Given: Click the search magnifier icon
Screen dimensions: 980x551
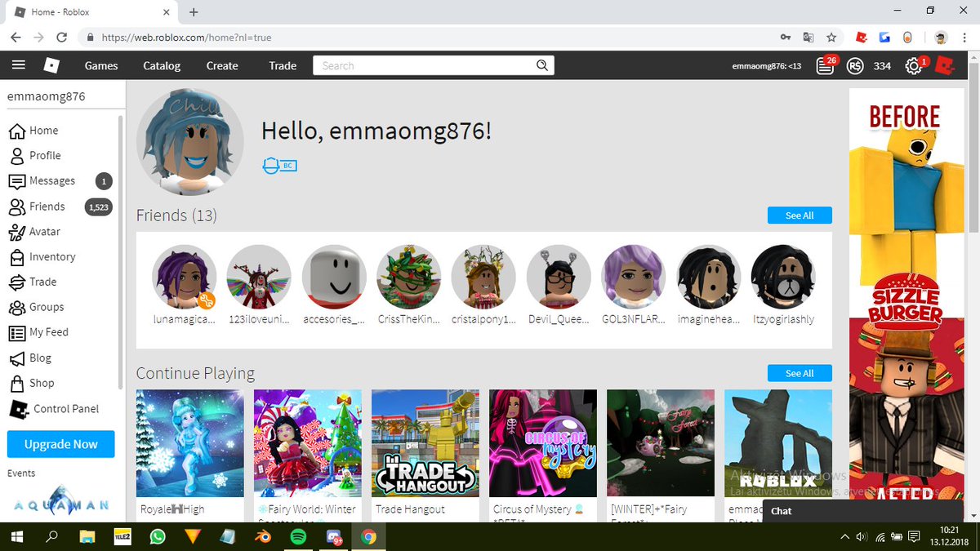Looking at the screenshot, I should [541, 65].
